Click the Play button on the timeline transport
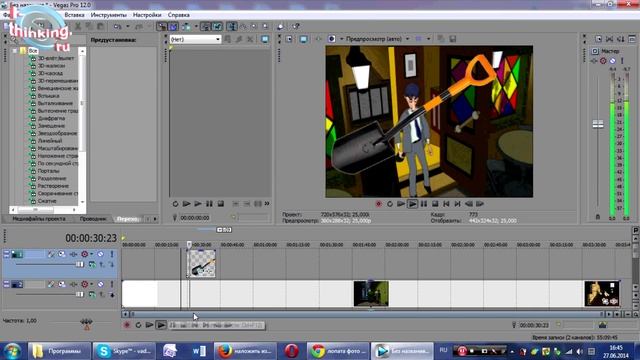Screen dimensions: 640x360 click(x=161, y=325)
